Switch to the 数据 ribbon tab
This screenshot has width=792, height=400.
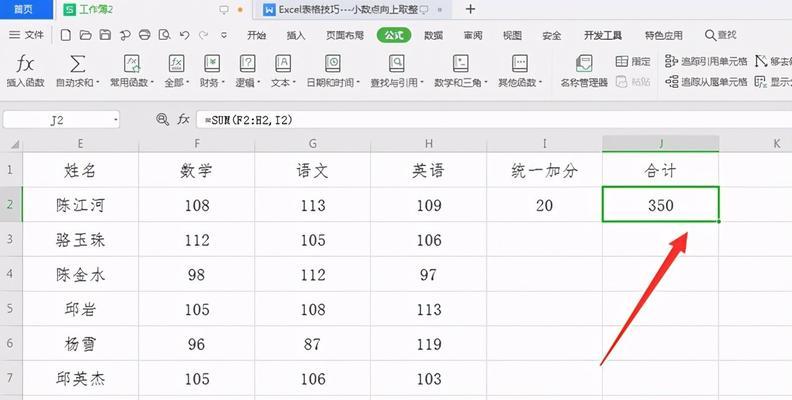(x=433, y=35)
